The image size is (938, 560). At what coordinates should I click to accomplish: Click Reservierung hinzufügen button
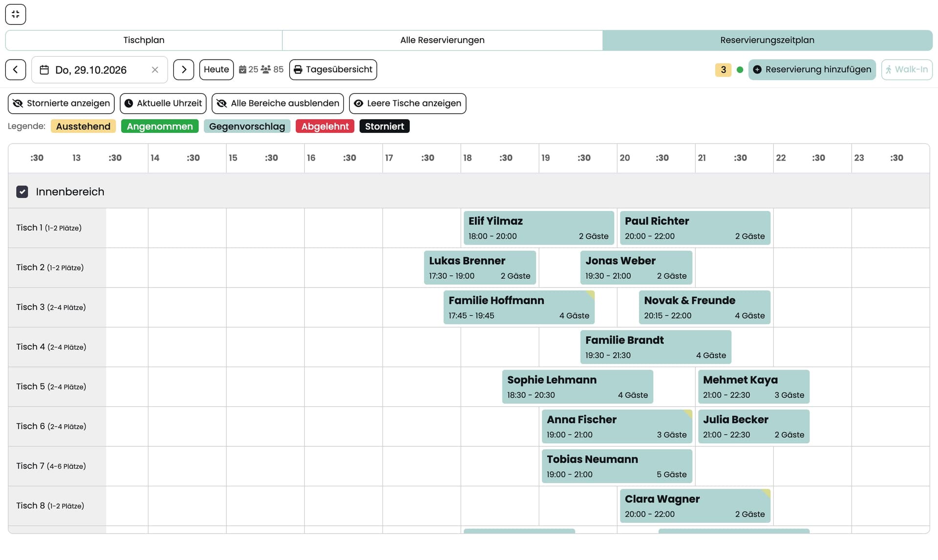pos(812,70)
